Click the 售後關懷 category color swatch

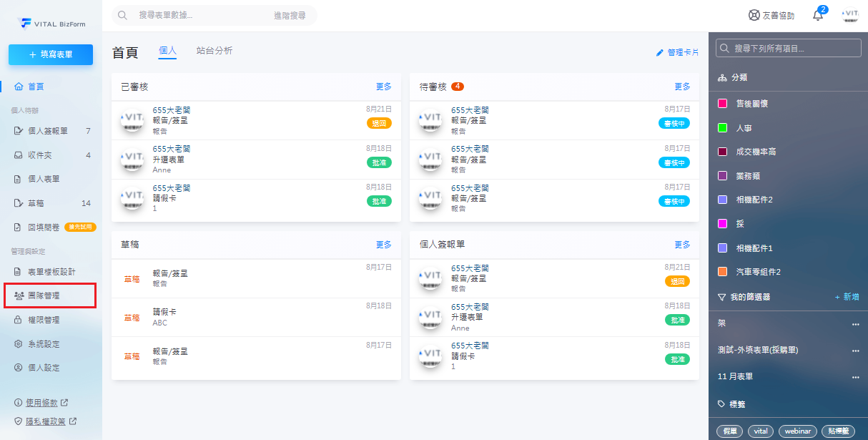(722, 104)
